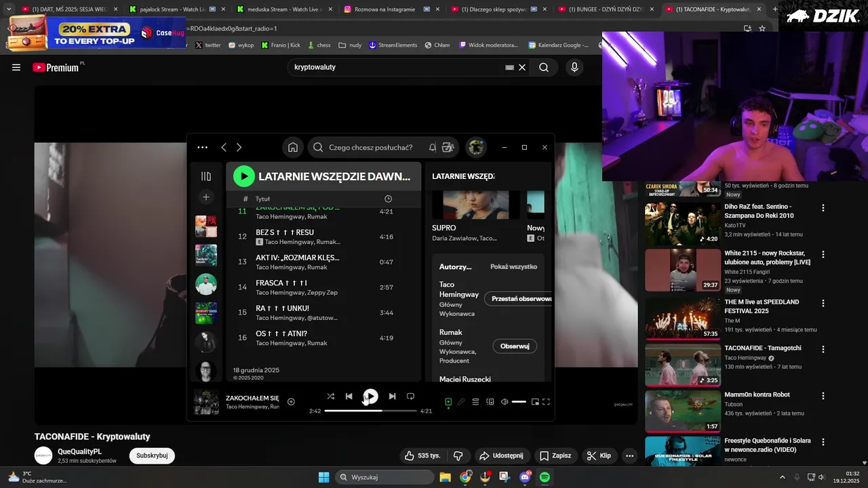Screen dimensions: 868x488
Task: Click the Spotify play button in player bar
Action: pos(370,396)
